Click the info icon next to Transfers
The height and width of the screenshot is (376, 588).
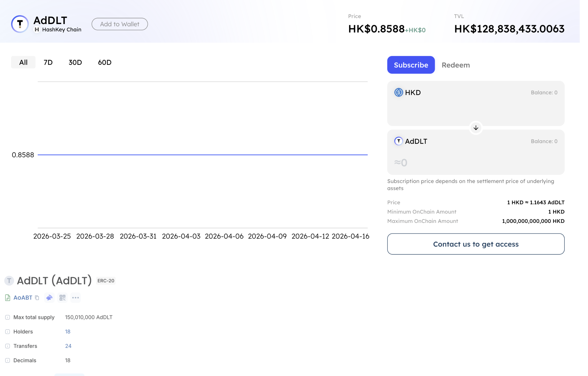[7, 346]
